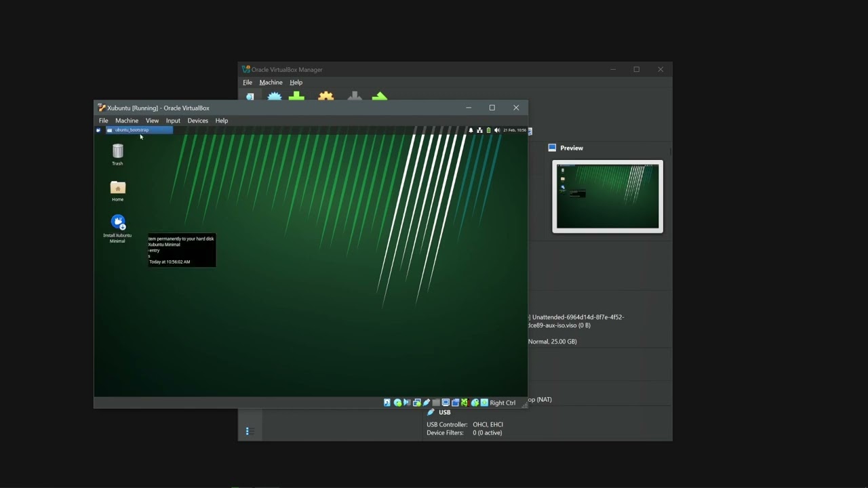The width and height of the screenshot is (868, 488).
Task: Click the network adapters status icon
Action: click(416, 403)
